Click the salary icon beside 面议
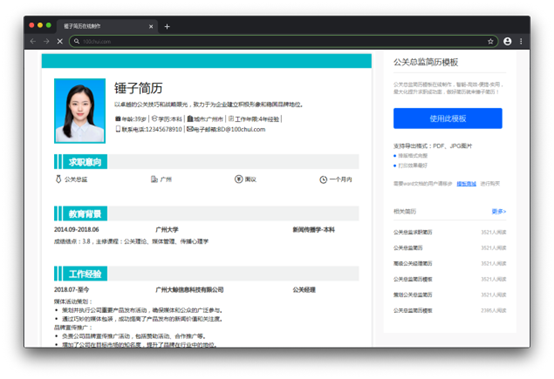The image size is (554, 379). [x=238, y=179]
